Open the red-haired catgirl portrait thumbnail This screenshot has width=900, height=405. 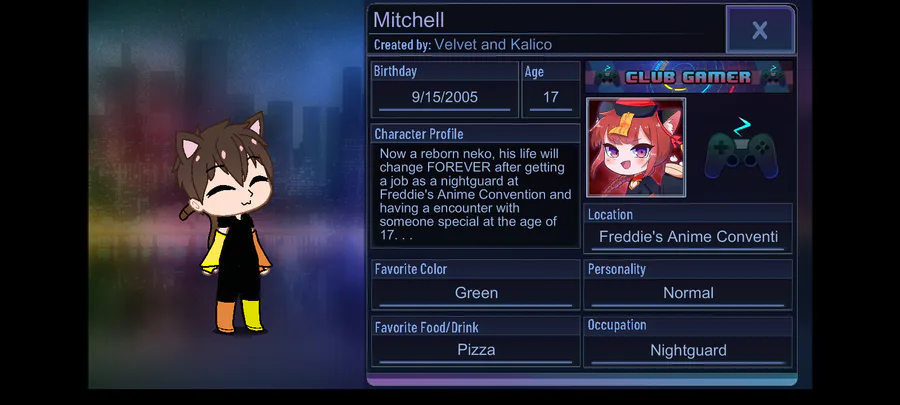point(636,147)
